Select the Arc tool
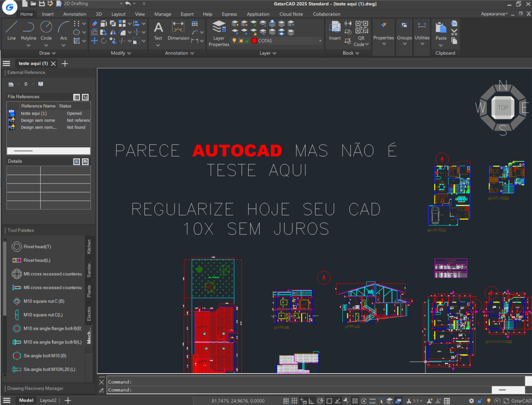532x405 pixels. point(63,28)
